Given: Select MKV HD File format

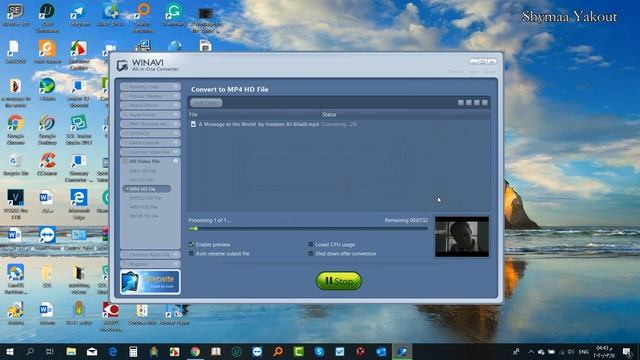Looking at the screenshot, I should coord(142,171).
